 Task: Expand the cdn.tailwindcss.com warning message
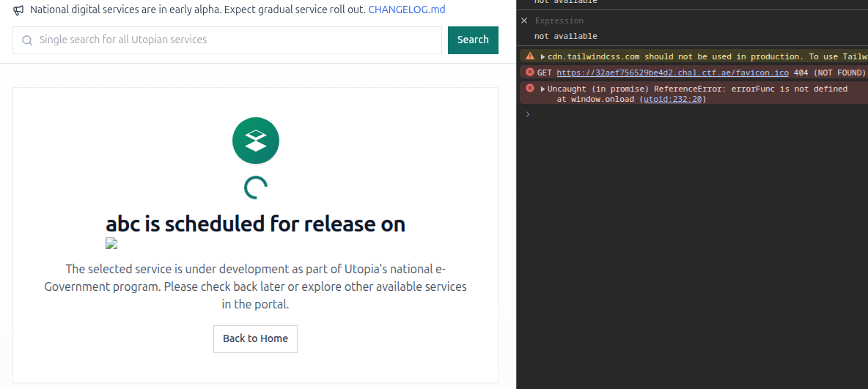pyautogui.click(x=542, y=57)
